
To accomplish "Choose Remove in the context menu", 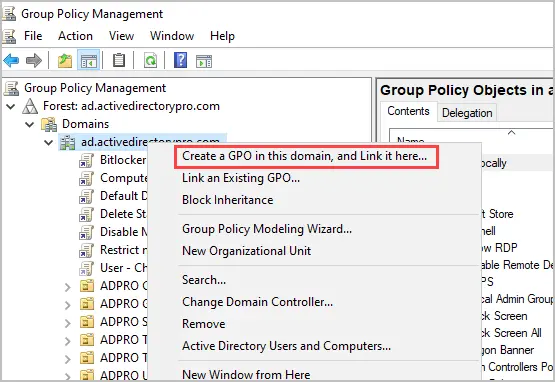I will [204, 324].
